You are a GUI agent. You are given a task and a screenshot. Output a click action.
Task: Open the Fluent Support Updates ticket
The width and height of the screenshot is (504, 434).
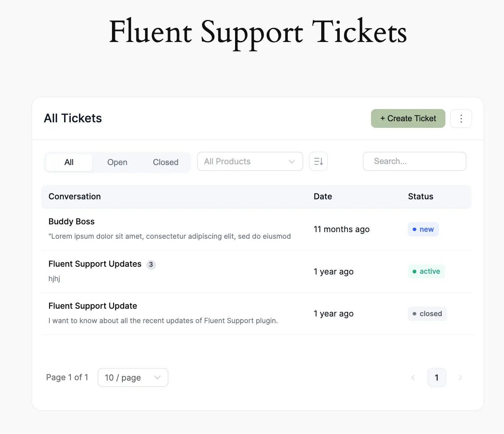(95, 264)
